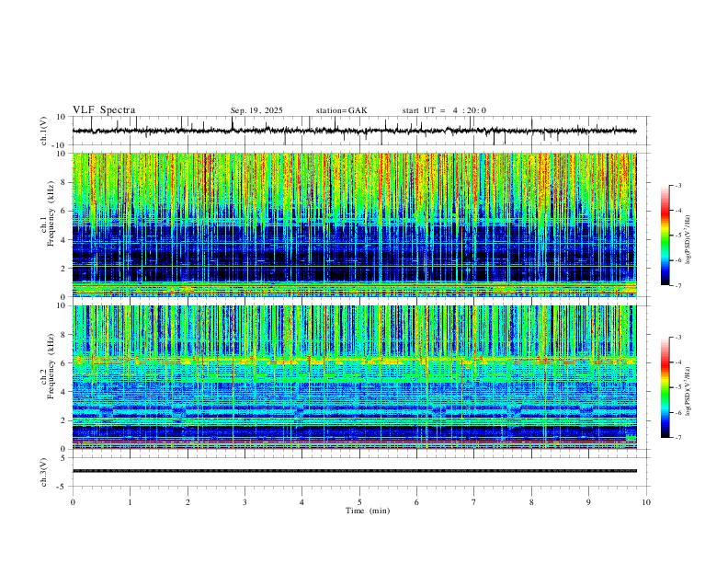The height and width of the screenshot is (563, 728).
Task: Click the "-7" tick on ch.1 color bar
Action: pyautogui.click(x=678, y=286)
